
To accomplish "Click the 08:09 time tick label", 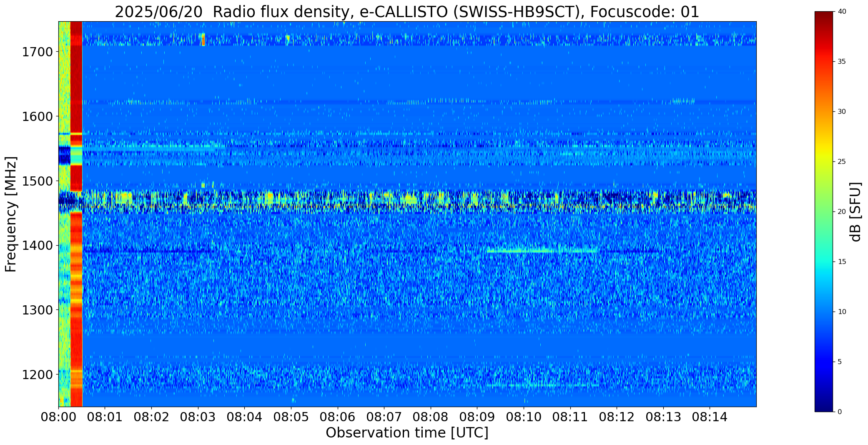I will coord(477,417).
